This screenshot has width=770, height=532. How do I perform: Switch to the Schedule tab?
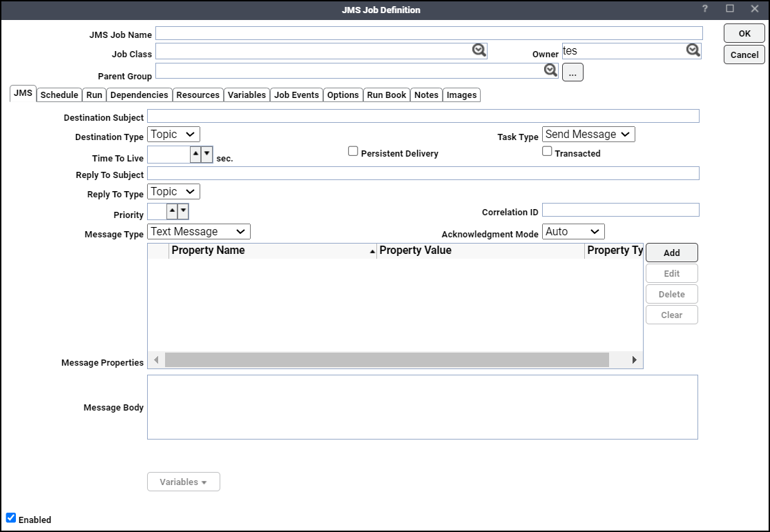click(59, 95)
